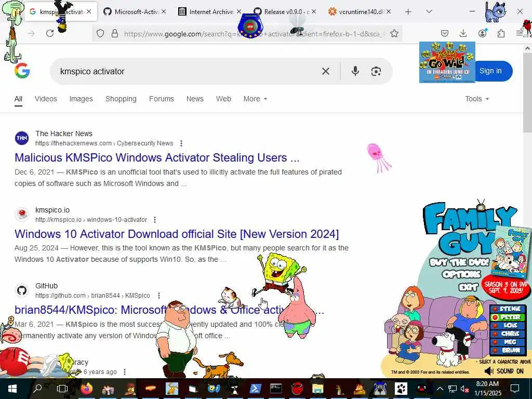Click the Google logo
This screenshot has width=532, height=399.
point(22,71)
